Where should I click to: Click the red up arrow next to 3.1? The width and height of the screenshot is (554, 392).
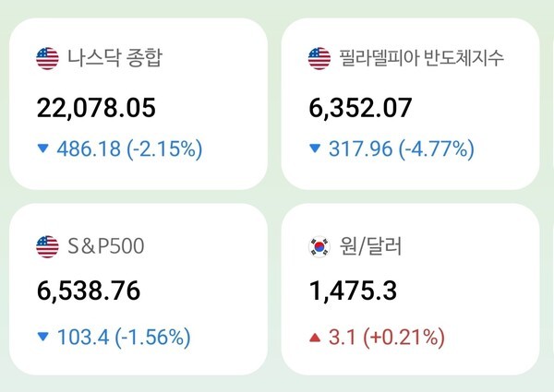315,338
